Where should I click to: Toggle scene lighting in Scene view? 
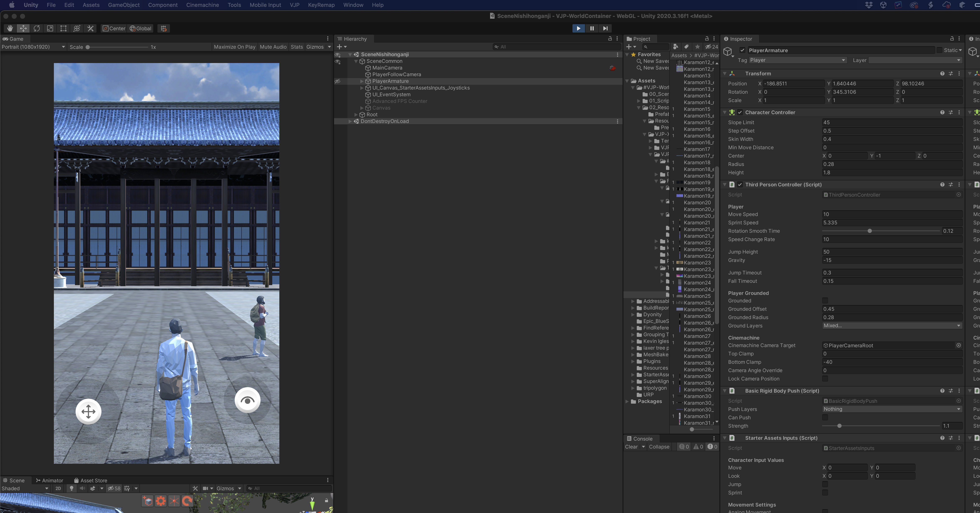(71, 488)
